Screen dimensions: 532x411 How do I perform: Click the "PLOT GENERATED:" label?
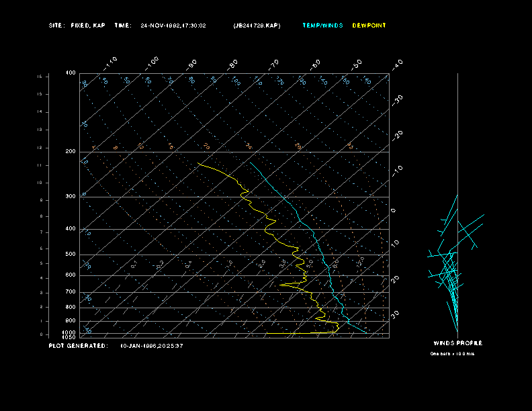(79, 346)
